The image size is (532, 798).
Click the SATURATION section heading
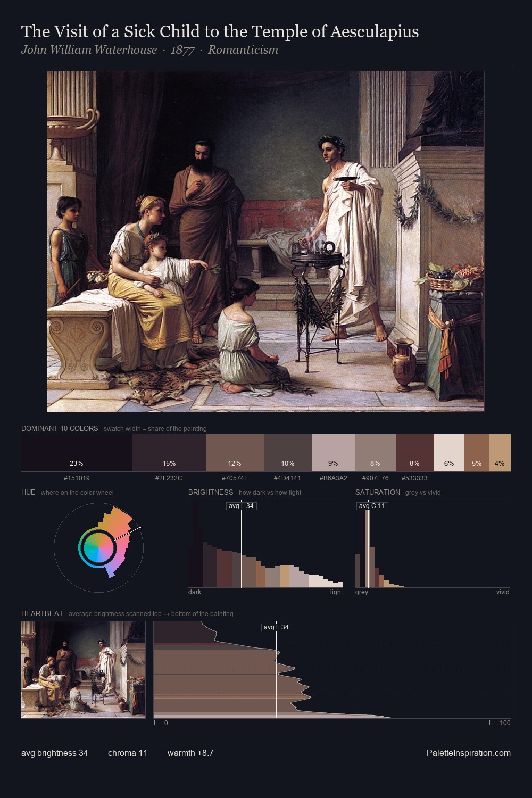(378, 492)
